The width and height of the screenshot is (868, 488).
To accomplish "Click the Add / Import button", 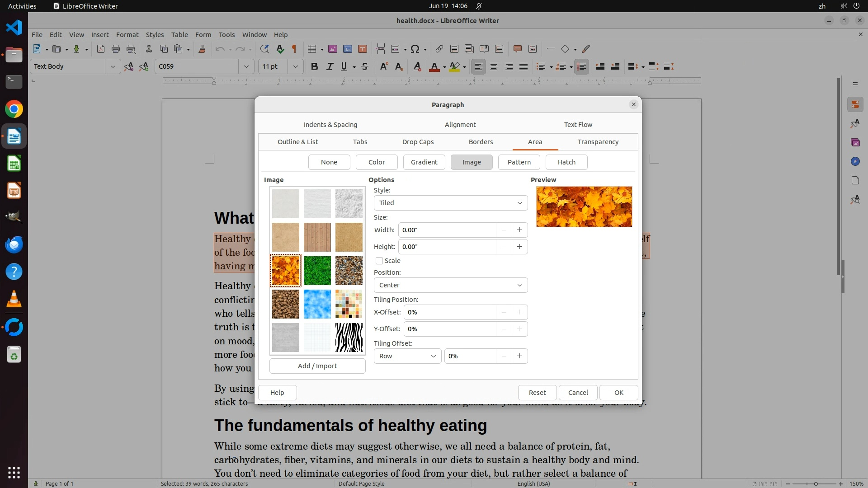I will [x=317, y=366].
